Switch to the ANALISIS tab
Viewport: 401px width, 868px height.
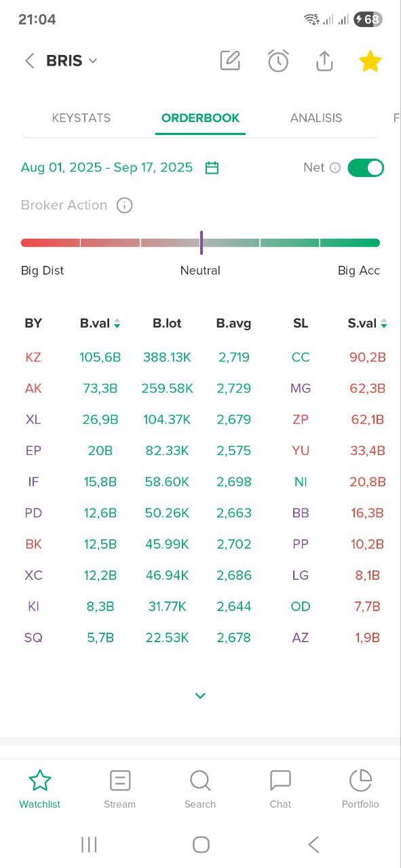316,118
